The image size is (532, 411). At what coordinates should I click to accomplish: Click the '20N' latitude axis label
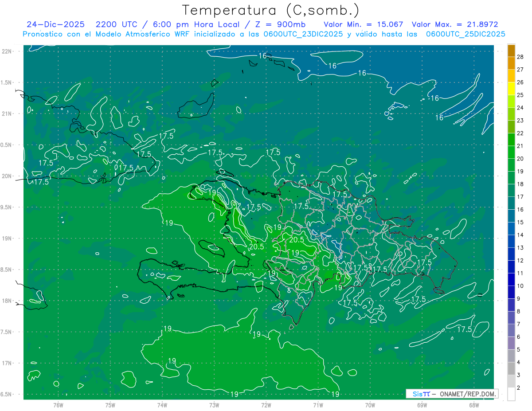(x=7, y=176)
